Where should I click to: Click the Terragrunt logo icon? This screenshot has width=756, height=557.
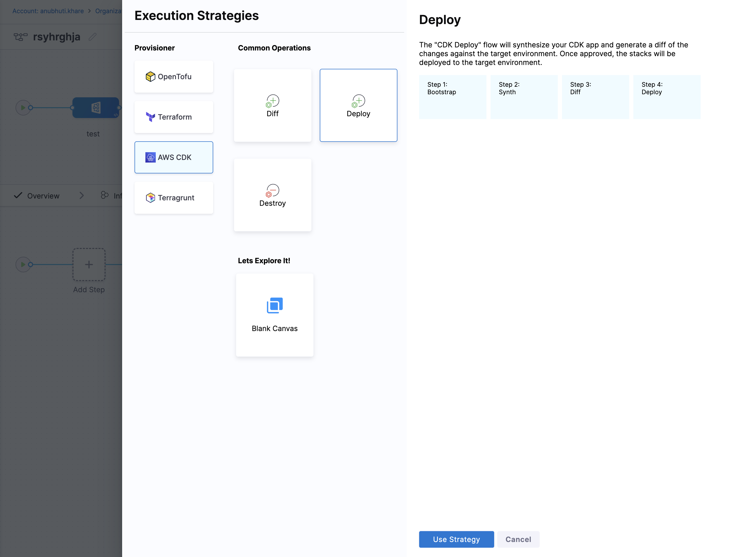tap(150, 197)
